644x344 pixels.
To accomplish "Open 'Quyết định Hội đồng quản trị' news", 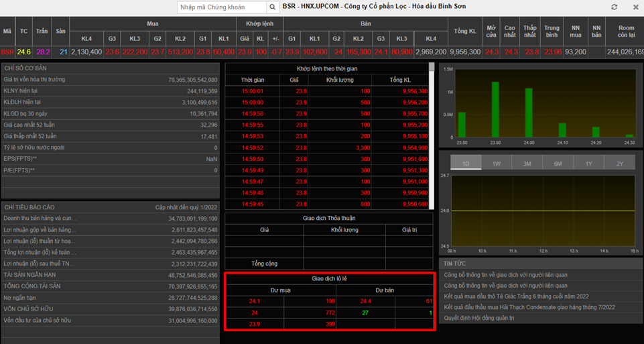I will pos(479,318).
